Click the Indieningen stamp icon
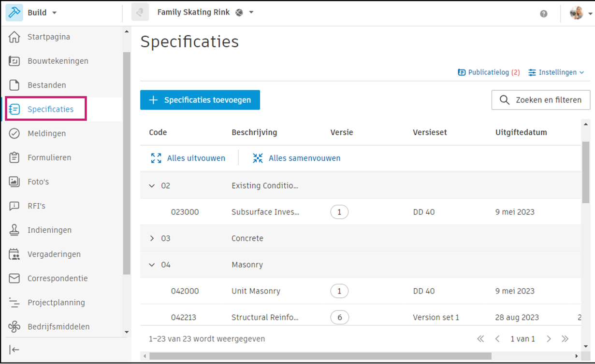The width and height of the screenshot is (595, 364). [x=15, y=230]
